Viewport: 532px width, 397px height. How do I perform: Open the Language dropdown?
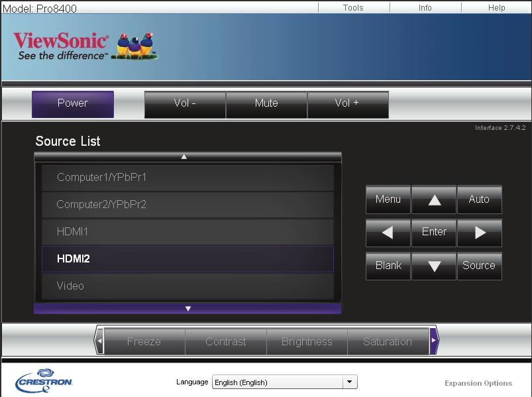285,382
